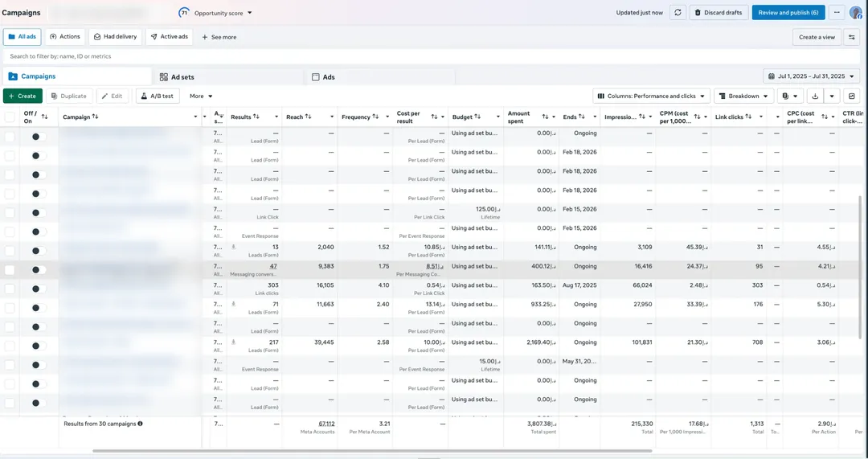Open the account profile avatar
This screenshot has height=459, width=868.
click(856, 13)
